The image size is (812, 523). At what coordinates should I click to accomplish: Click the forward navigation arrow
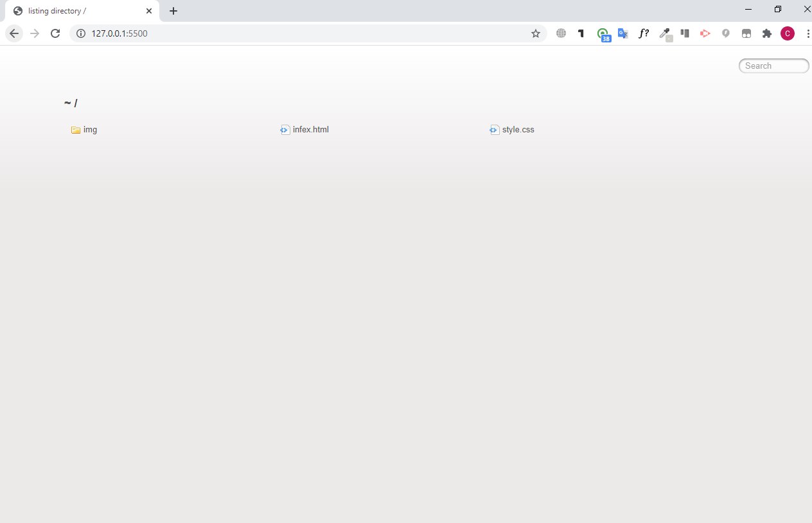point(35,33)
